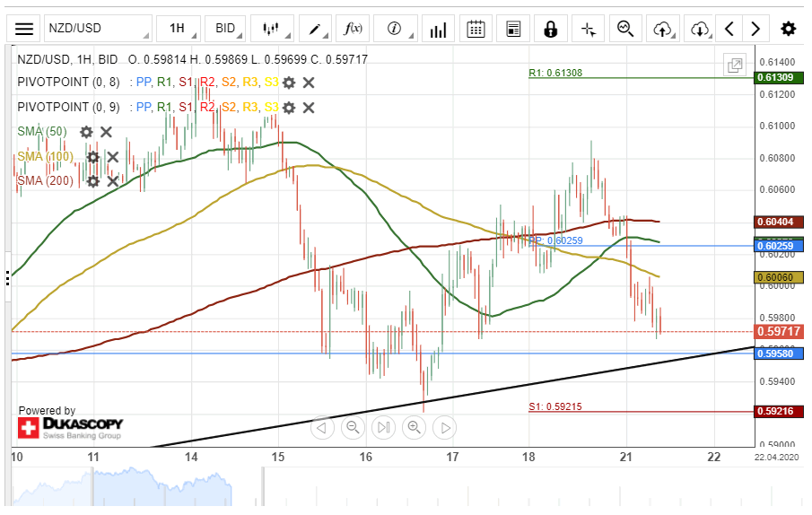The image size is (812, 515).
Task: Open the NZD/USD instrument selector
Action: (x=98, y=29)
